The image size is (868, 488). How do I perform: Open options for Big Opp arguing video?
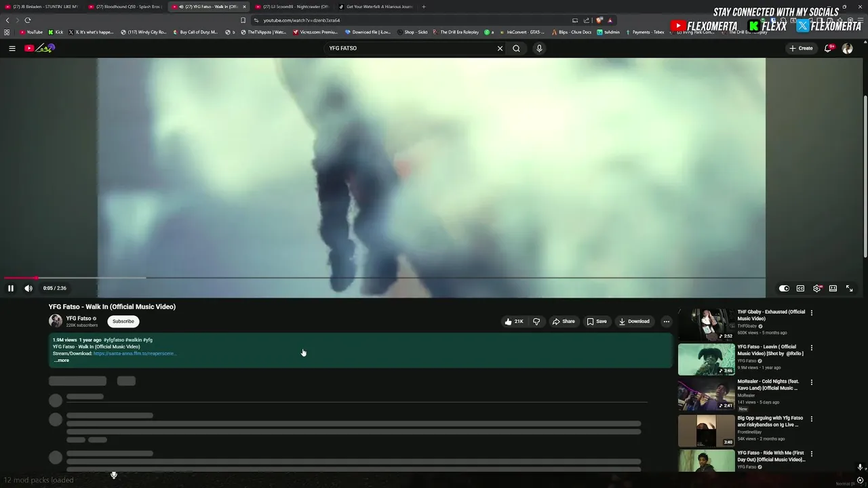[811, 419]
